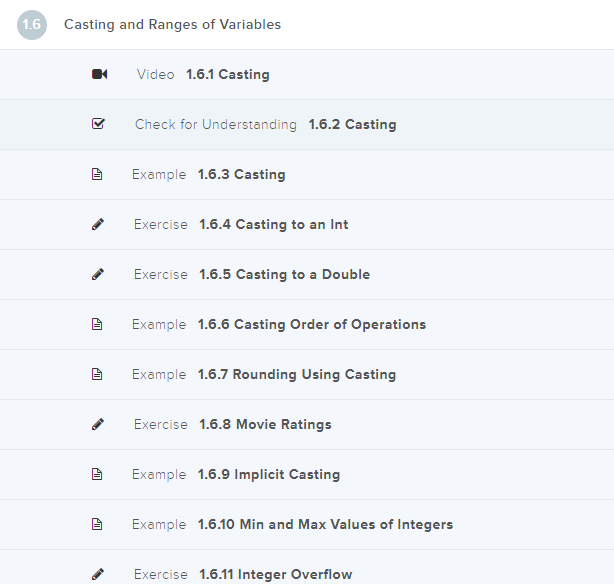Click the document icon for 1.6.3 Casting
The image size is (614, 584).
(97, 174)
